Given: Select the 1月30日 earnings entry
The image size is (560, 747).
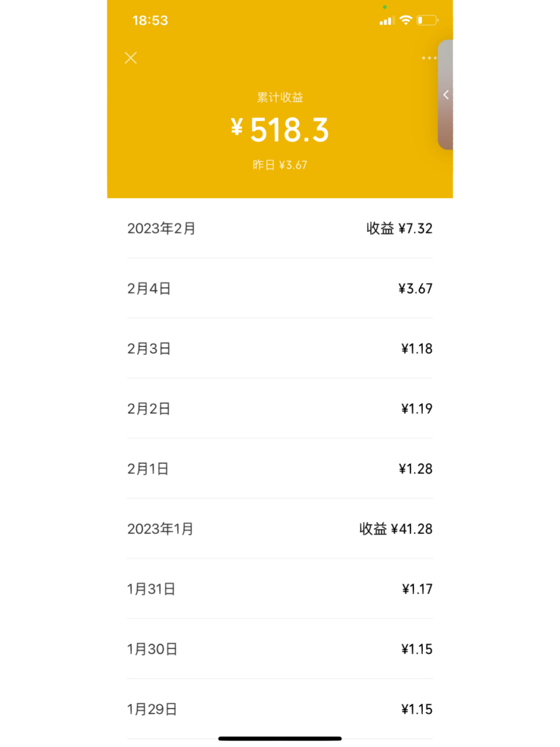Looking at the screenshot, I should pos(280,649).
